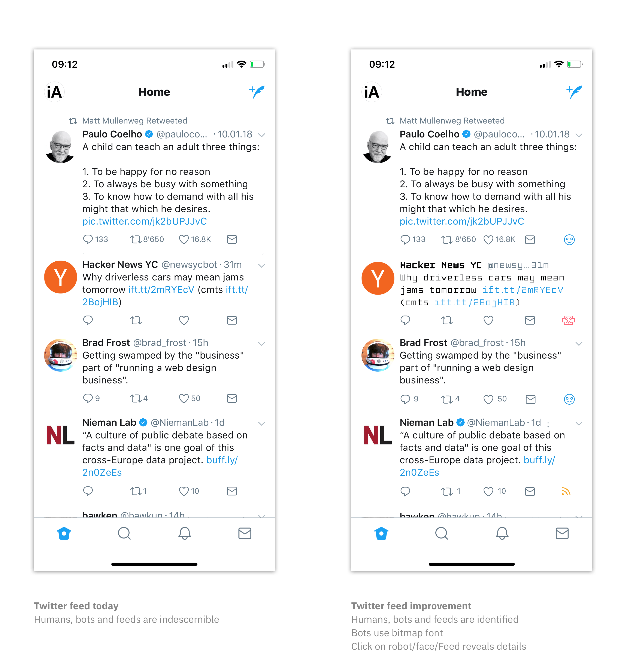Click smiley human icon on Paulo Coelho tweet
The image size is (624, 672).
pos(569,240)
